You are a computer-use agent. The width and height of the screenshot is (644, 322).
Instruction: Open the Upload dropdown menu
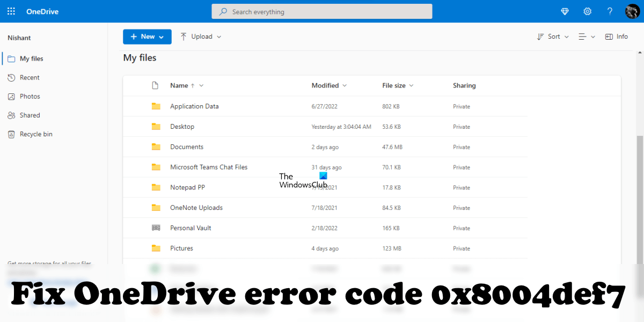200,36
